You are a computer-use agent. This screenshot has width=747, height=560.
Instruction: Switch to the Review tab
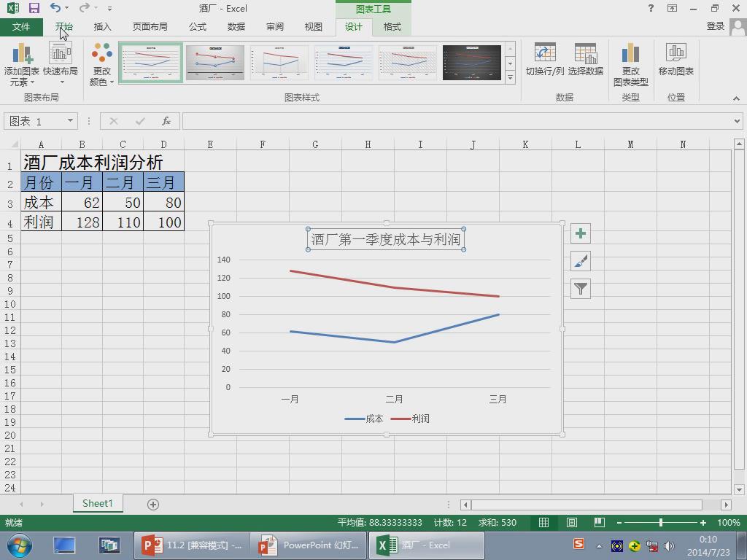(275, 27)
